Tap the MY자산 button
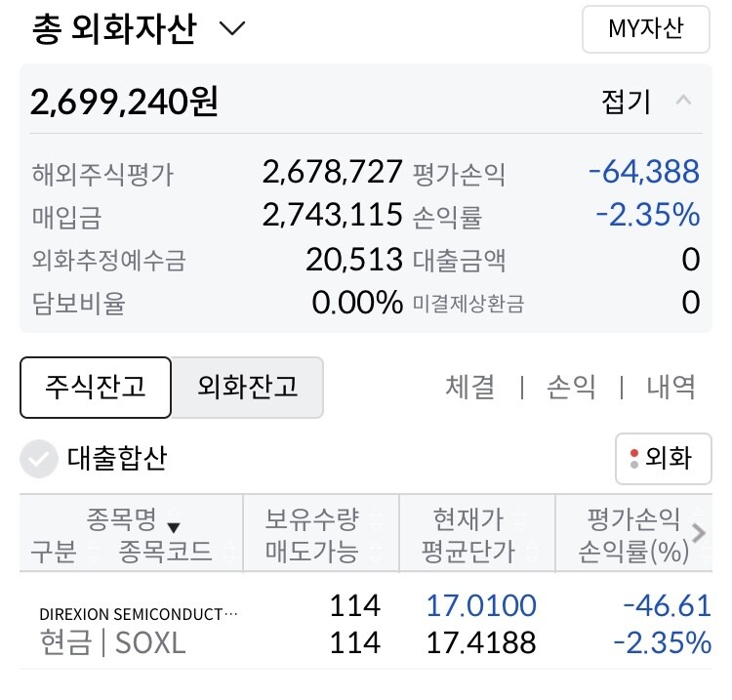732x700 pixels. tap(645, 29)
